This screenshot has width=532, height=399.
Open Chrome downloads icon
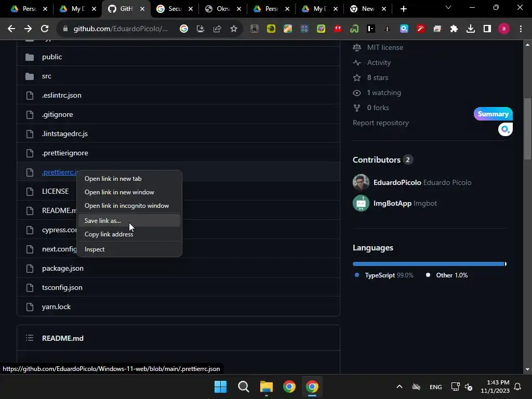tap(471, 29)
